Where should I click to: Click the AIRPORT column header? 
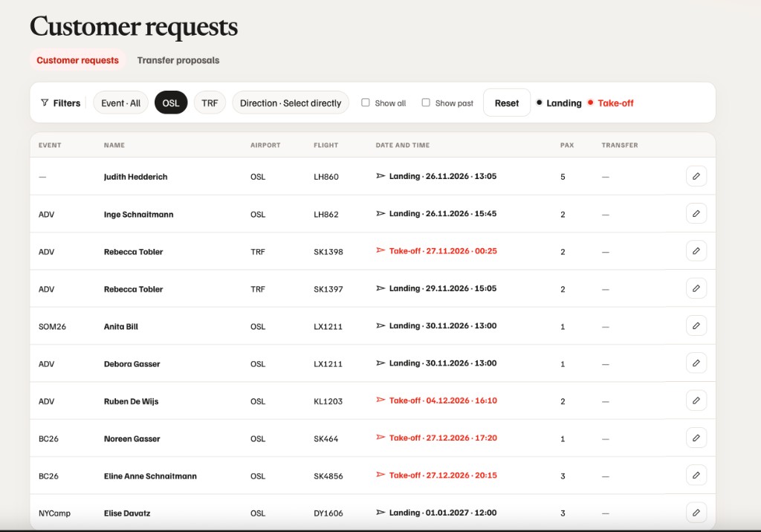[265, 145]
